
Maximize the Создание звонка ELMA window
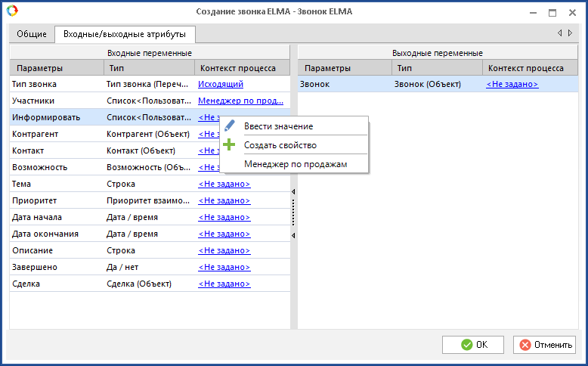pyautogui.click(x=552, y=12)
